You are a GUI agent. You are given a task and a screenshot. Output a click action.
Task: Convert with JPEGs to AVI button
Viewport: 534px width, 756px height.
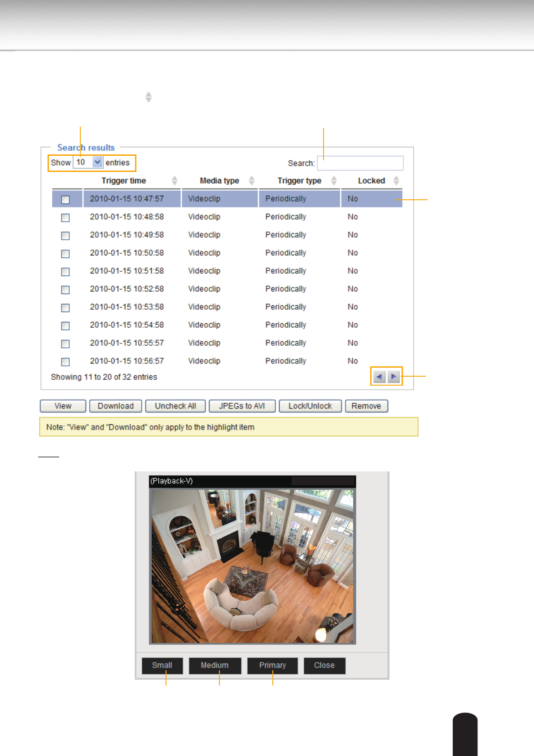click(x=242, y=406)
